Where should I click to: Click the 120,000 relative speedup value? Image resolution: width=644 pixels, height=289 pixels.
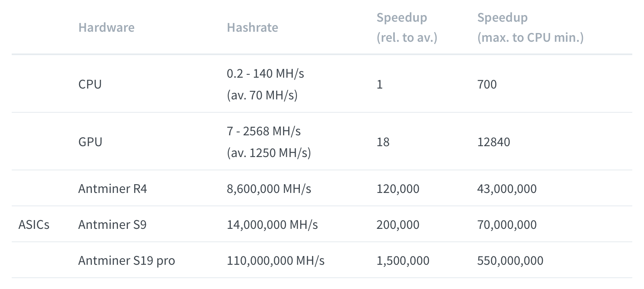tap(398, 189)
